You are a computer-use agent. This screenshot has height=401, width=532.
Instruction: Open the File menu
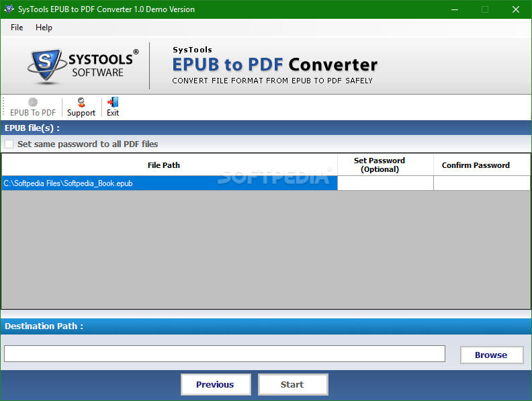(x=17, y=28)
